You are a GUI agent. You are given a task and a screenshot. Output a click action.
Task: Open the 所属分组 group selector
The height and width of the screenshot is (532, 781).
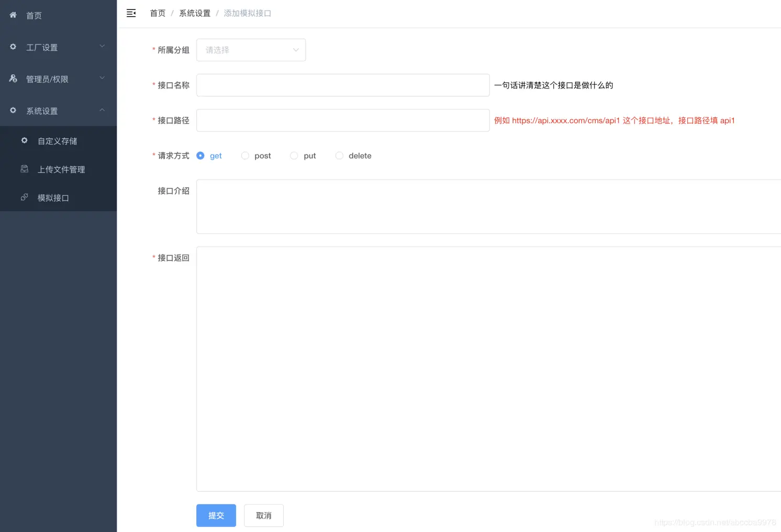tap(251, 50)
